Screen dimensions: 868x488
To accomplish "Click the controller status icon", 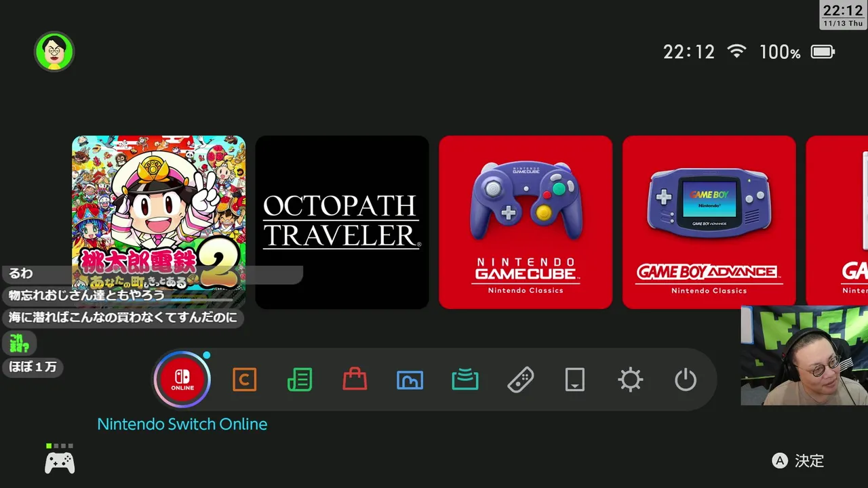I will (x=60, y=460).
